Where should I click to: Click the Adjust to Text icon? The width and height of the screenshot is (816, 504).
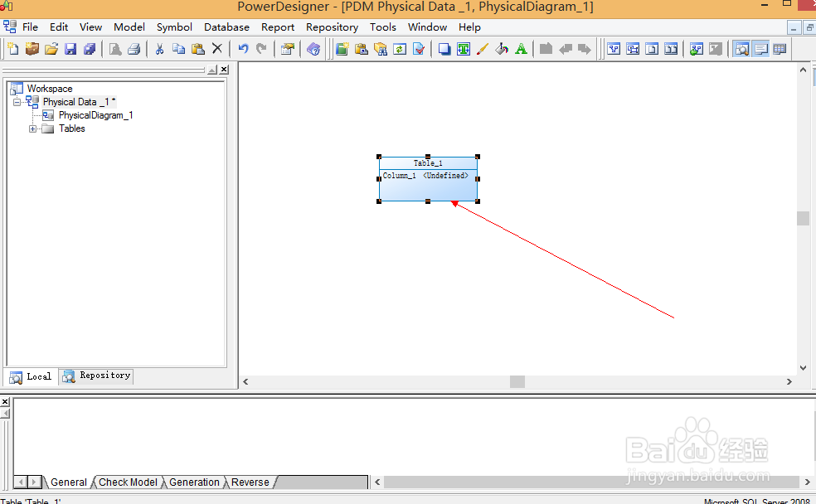click(464, 49)
